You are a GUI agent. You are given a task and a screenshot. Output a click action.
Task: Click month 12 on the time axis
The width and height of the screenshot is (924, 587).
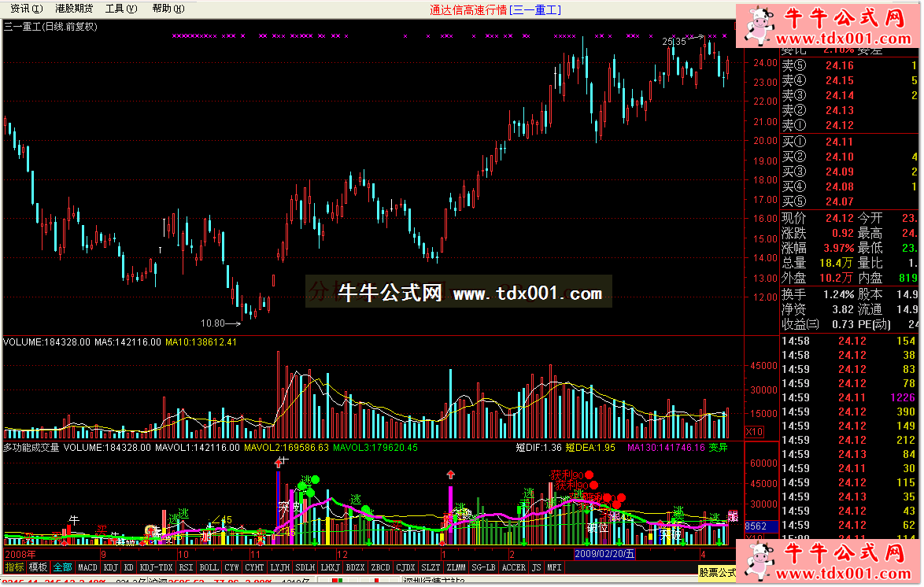pos(342,554)
